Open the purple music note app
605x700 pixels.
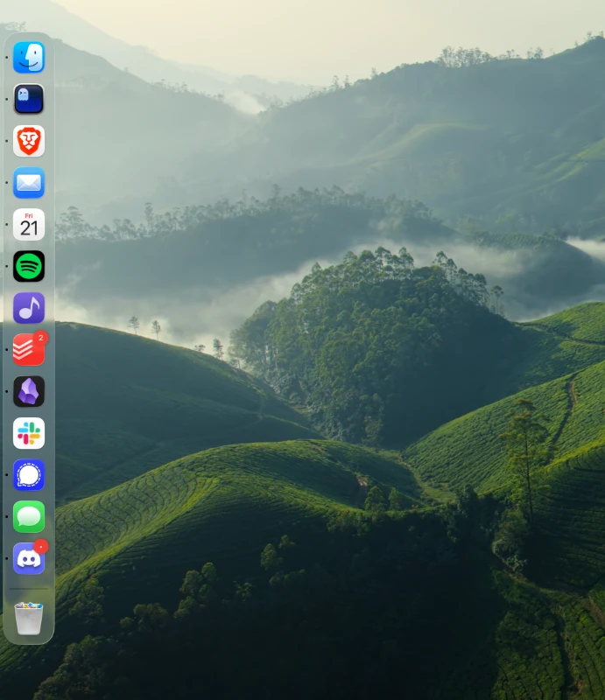coord(29,308)
